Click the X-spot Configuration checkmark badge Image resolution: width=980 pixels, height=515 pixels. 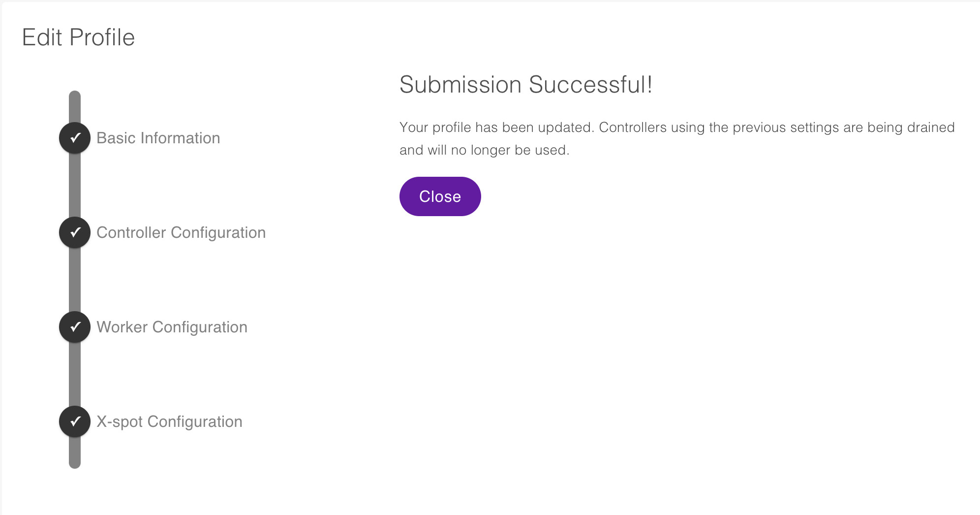pyautogui.click(x=74, y=421)
